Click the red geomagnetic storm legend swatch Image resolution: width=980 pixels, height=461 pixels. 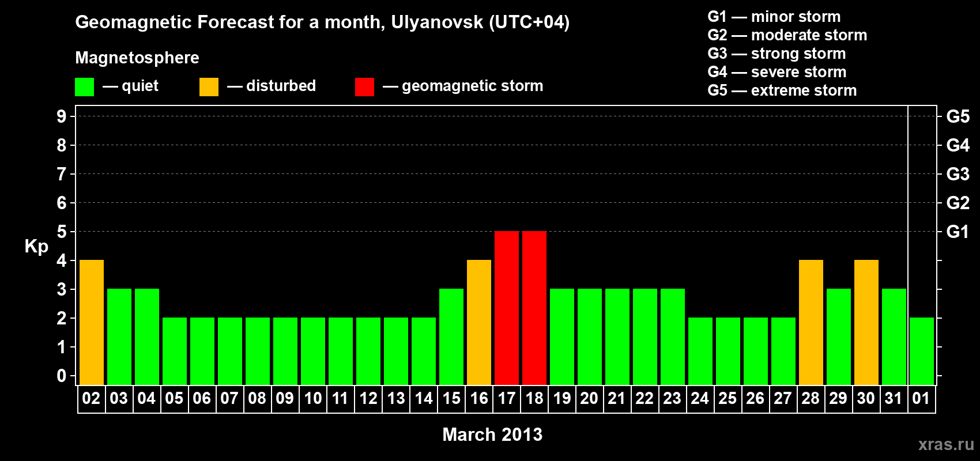click(365, 87)
